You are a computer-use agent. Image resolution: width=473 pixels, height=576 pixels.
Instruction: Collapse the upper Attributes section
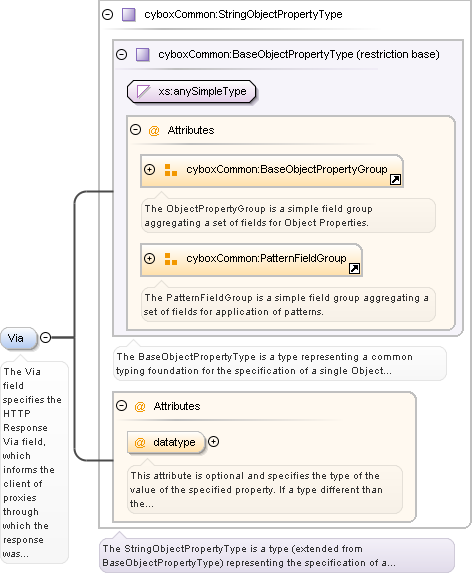point(136,130)
